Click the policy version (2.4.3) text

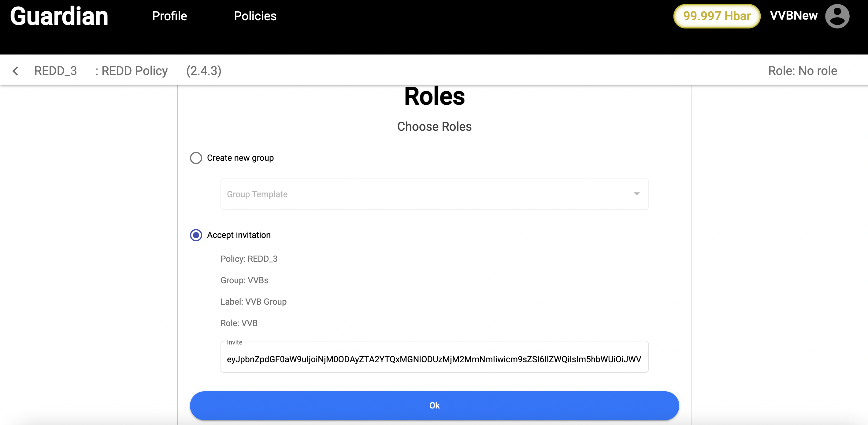(204, 71)
